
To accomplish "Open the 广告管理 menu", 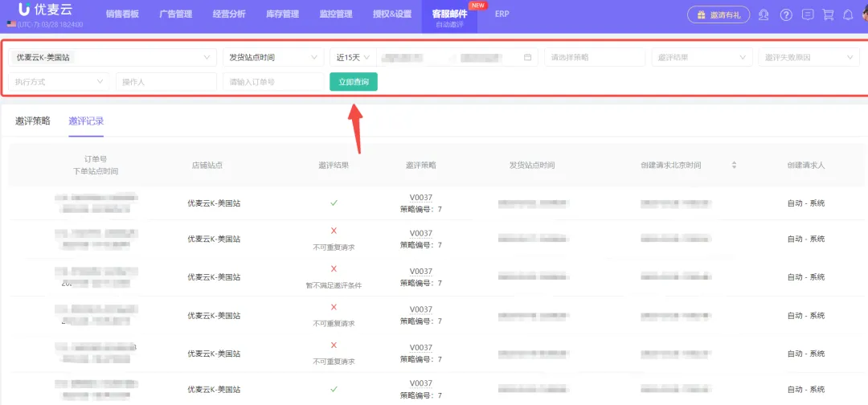I will click(x=175, y=14).
